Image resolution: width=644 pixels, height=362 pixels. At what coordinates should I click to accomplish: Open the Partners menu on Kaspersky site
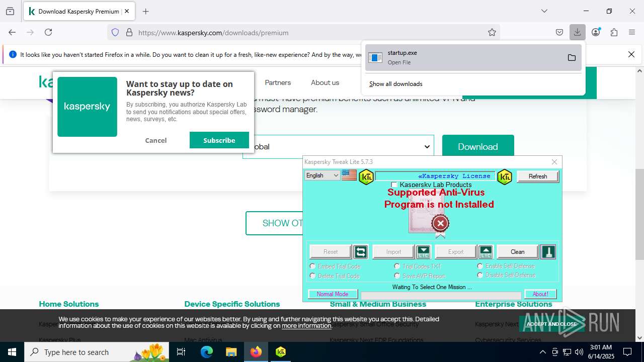coord(278,82)
